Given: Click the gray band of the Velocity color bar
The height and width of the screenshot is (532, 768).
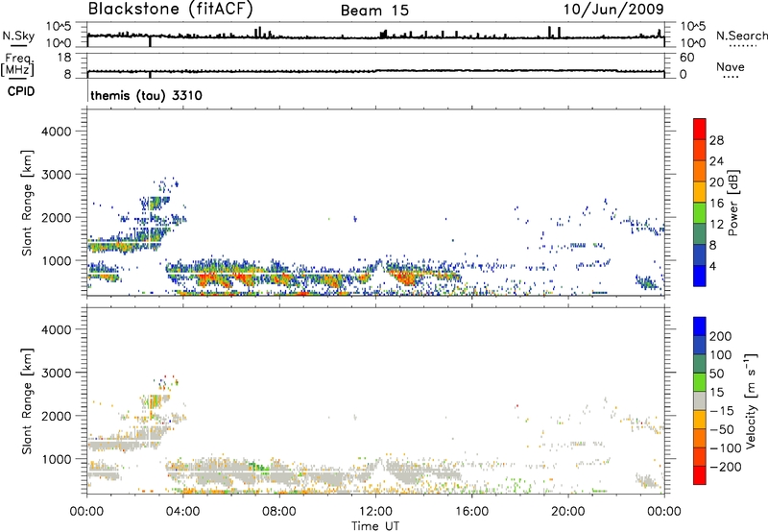Looking at the screenshot, I should tap(700, 400).
